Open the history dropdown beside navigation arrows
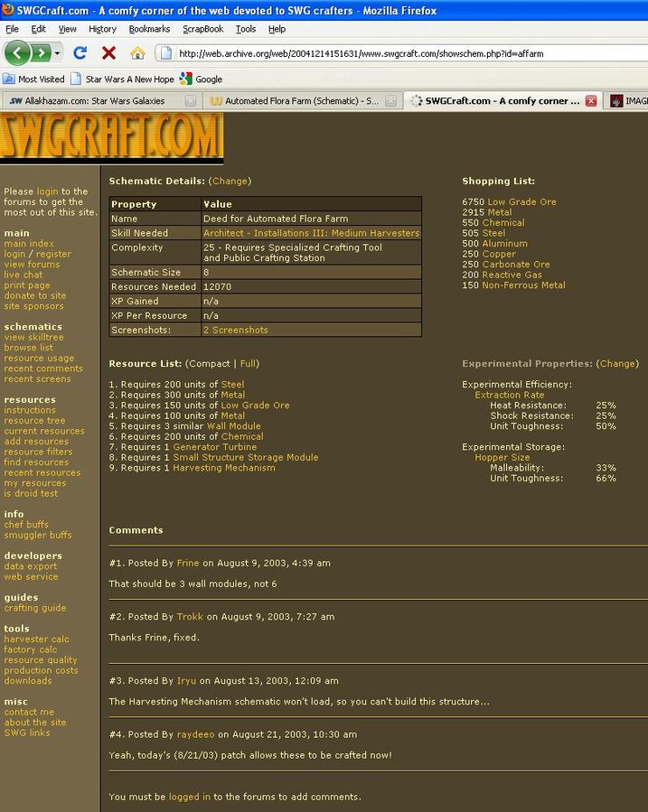This screenshot has height=812, width=648. point(58,53)
